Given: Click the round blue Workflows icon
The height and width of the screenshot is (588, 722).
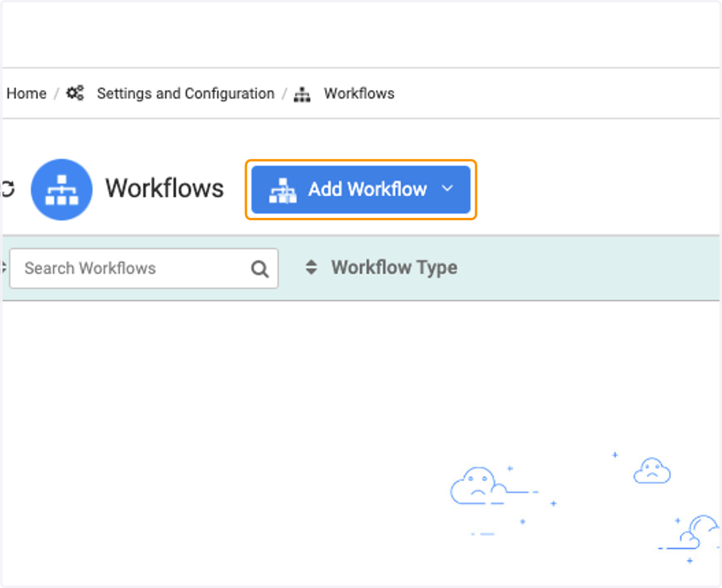Looking at the screenshot, I should click(x=62, y=190).
